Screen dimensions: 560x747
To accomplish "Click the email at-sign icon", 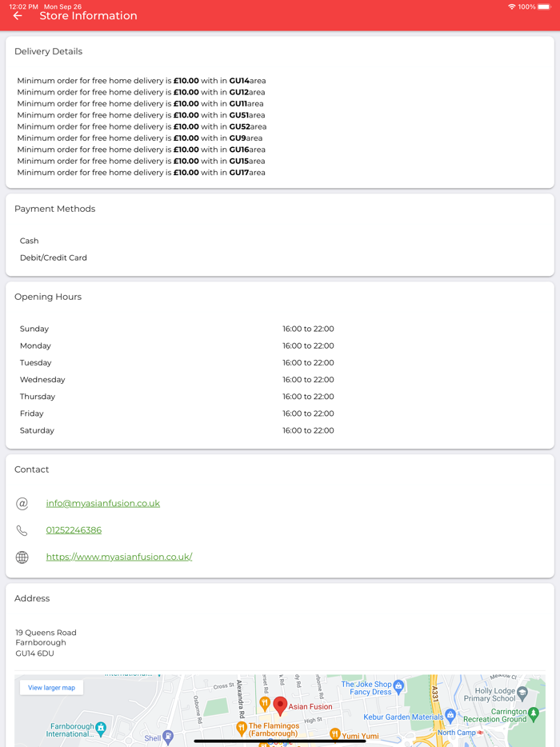I will coord(22,504).
